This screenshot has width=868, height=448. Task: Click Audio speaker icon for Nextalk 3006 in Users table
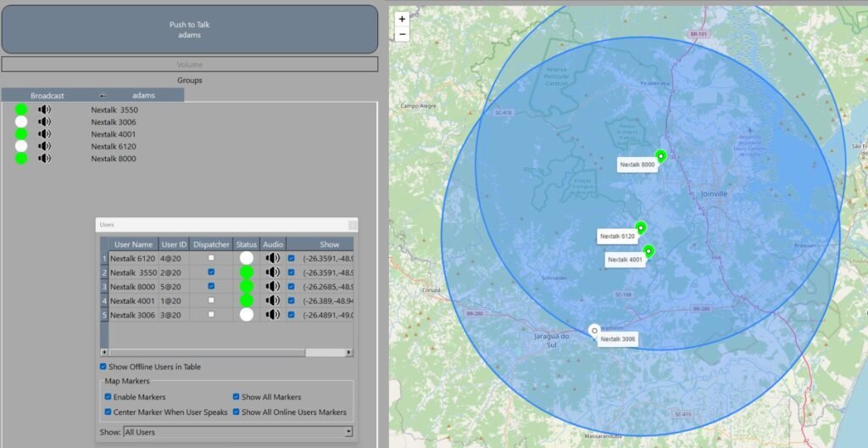(x=272, y=315)
